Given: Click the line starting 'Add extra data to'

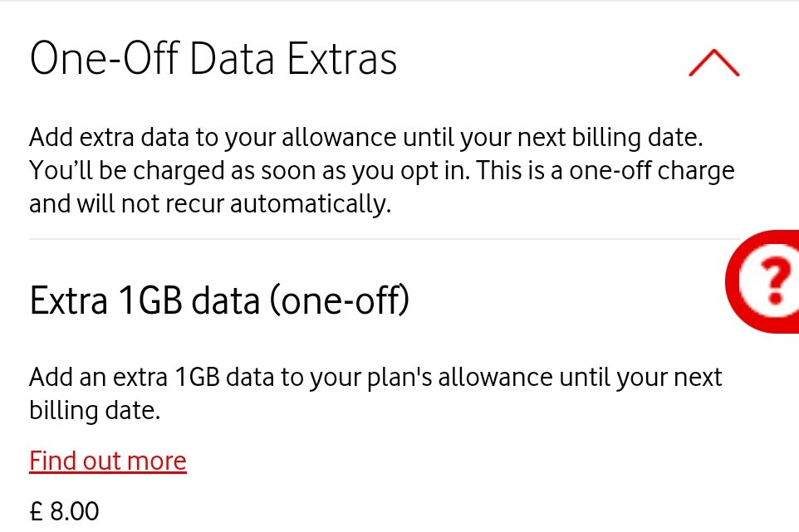Looking at the screenshot, I should 366,138.
